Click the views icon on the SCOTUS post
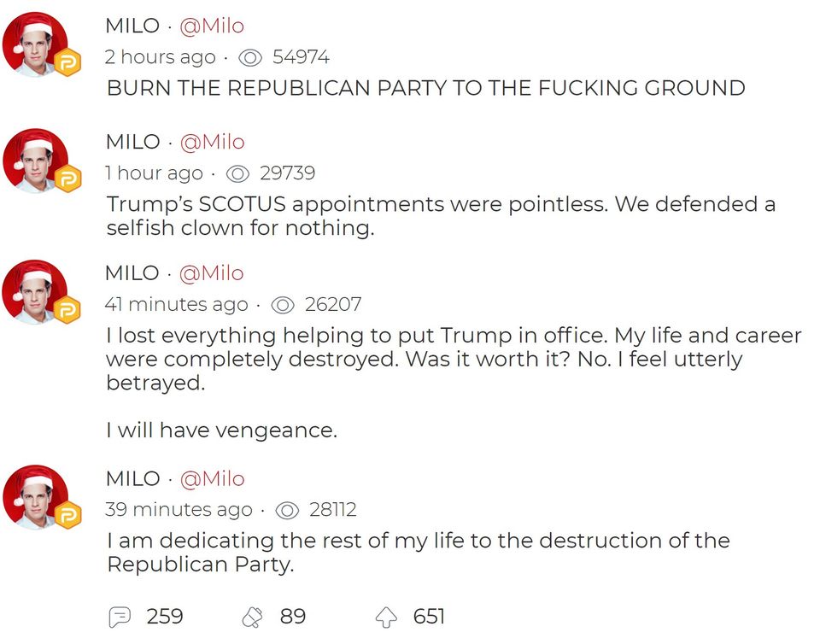This screenshot has width=820, height=644. 238,173
